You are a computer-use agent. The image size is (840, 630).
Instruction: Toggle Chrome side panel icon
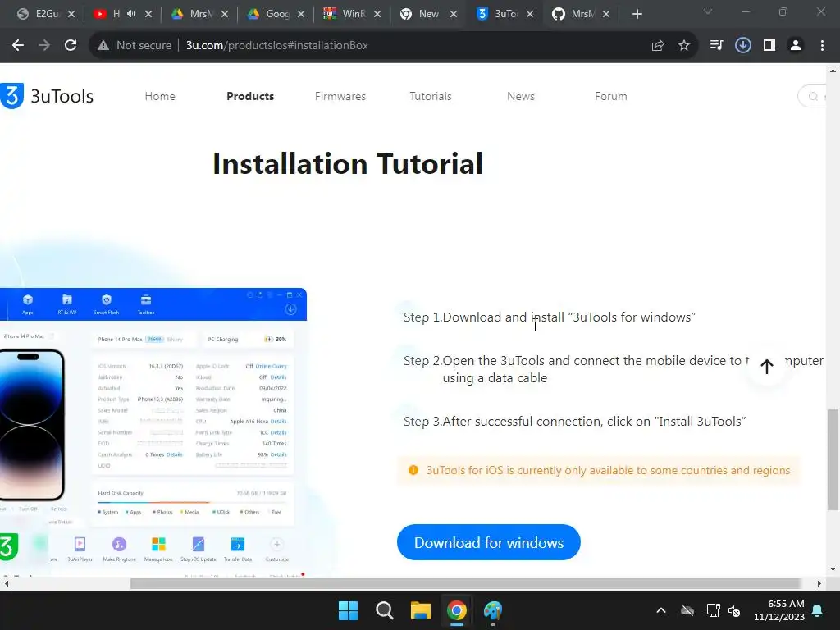coord(769,46)
